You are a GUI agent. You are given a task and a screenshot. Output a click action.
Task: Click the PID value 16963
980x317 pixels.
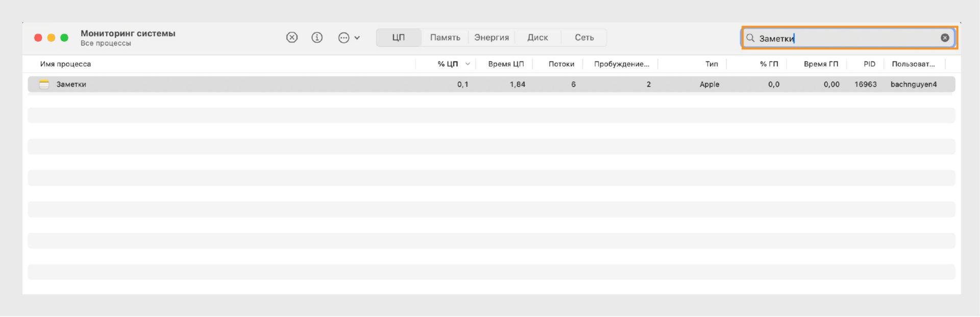click(x=865, y=85)
